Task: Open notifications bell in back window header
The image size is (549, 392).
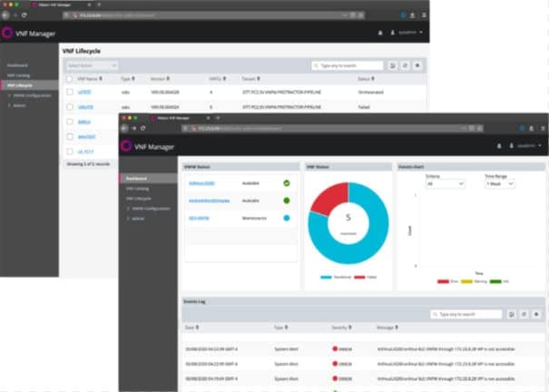Action: coord(380,33)
